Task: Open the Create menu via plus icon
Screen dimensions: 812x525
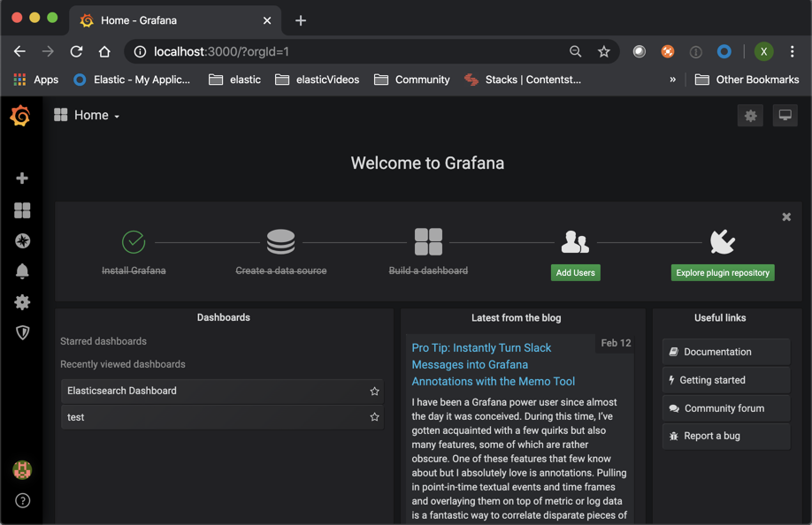Action: pyautogui.click(x=22, y=178)
